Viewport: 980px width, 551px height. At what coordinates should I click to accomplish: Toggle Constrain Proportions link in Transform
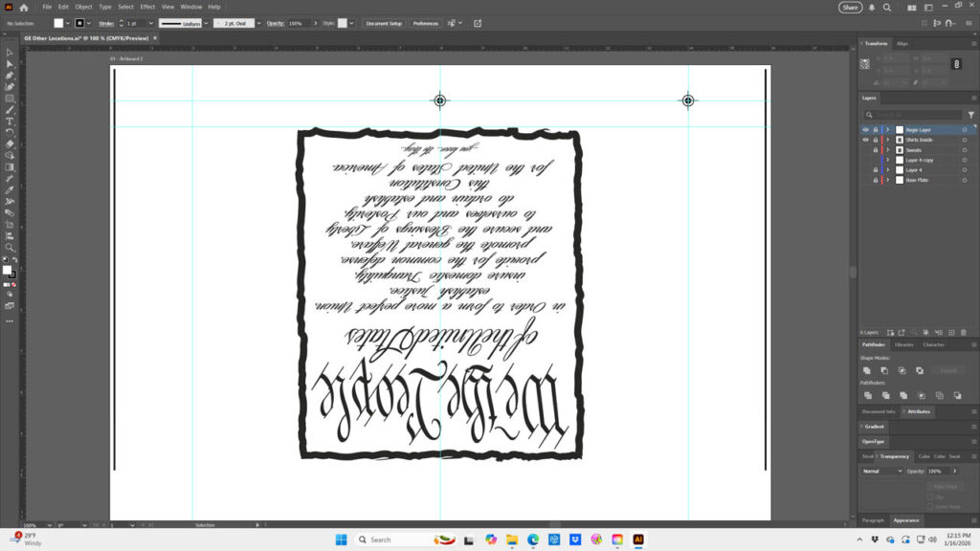tap(956, 64)
